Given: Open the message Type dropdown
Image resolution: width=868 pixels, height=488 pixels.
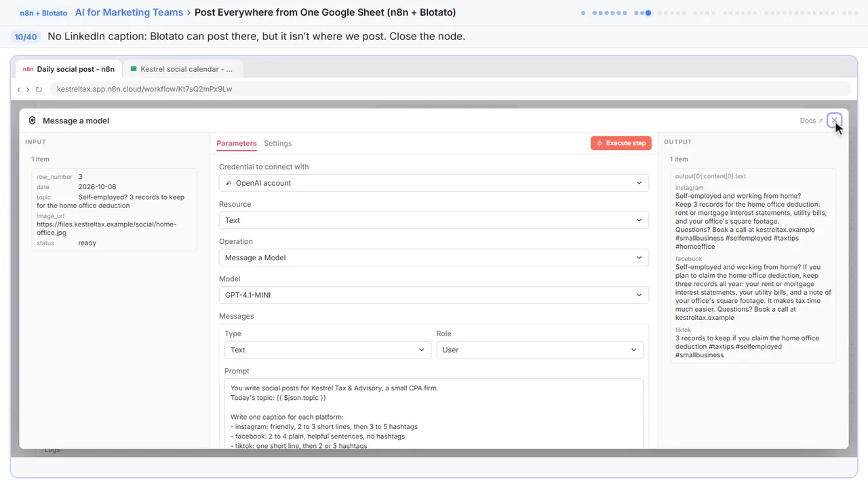Looking at the screenshot, I should [328, 350].
